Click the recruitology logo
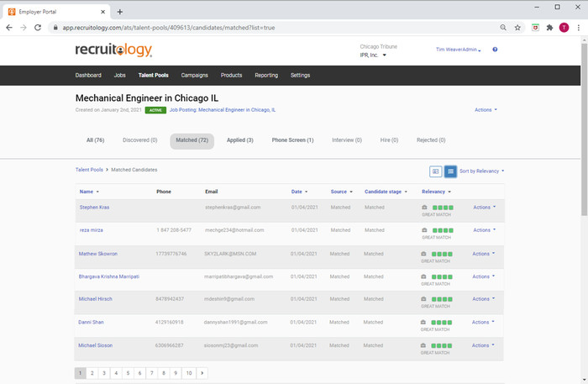This screenshot has height=384, width=588. [x=113, y=50]
